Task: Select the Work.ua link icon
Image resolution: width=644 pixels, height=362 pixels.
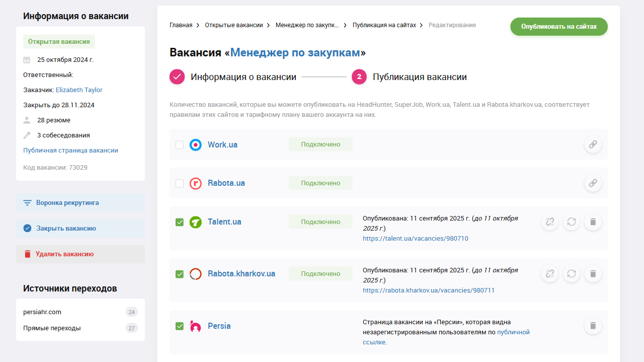Action: coord(593,144)
